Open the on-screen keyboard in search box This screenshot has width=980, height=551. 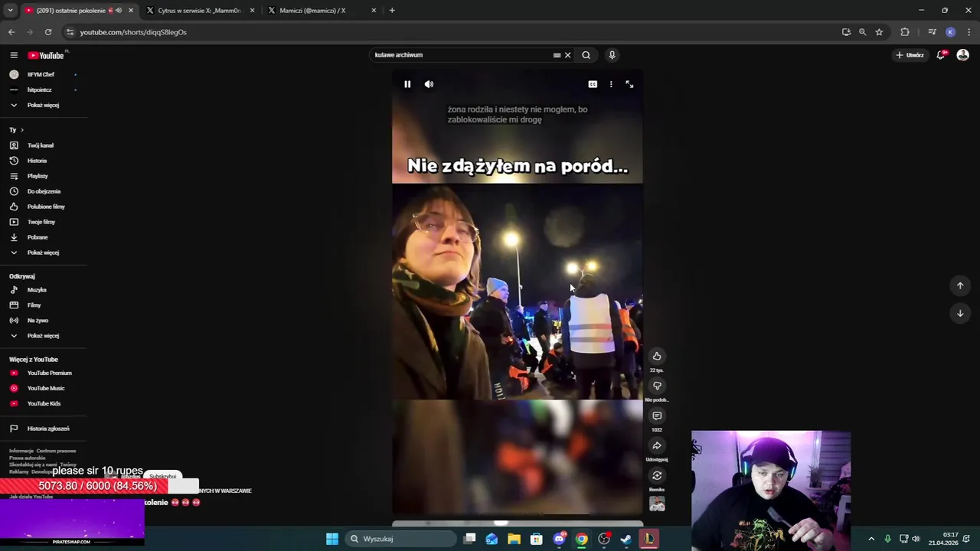[557, 55]
